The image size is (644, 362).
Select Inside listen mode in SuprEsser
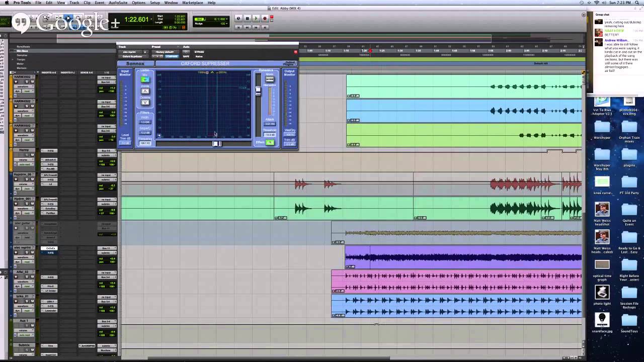point(145,91)
